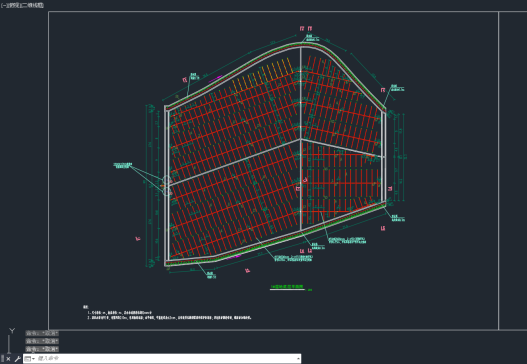Select the green underlined drawing title text
Viewport: 527px width, 364px height.
tap(287, 287)
